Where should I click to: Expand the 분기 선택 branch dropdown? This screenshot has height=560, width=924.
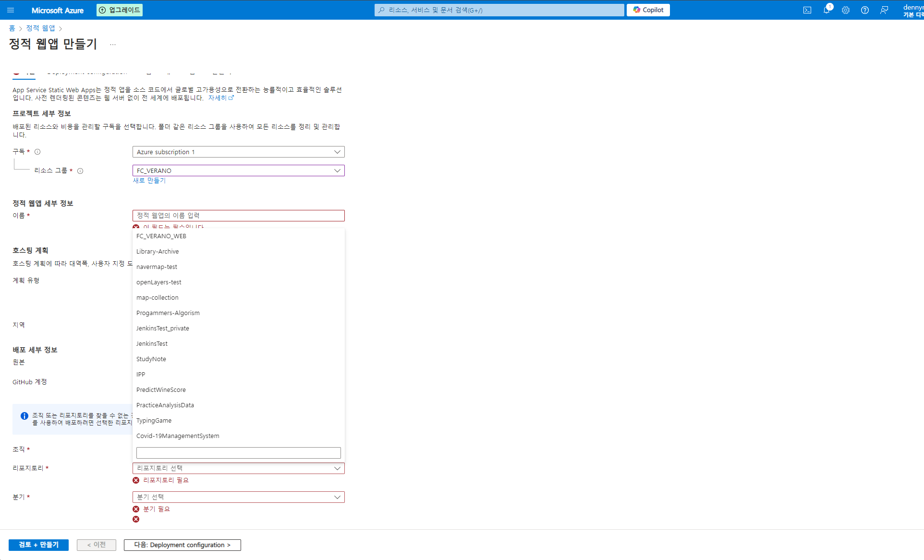click(x=238, y=497)
